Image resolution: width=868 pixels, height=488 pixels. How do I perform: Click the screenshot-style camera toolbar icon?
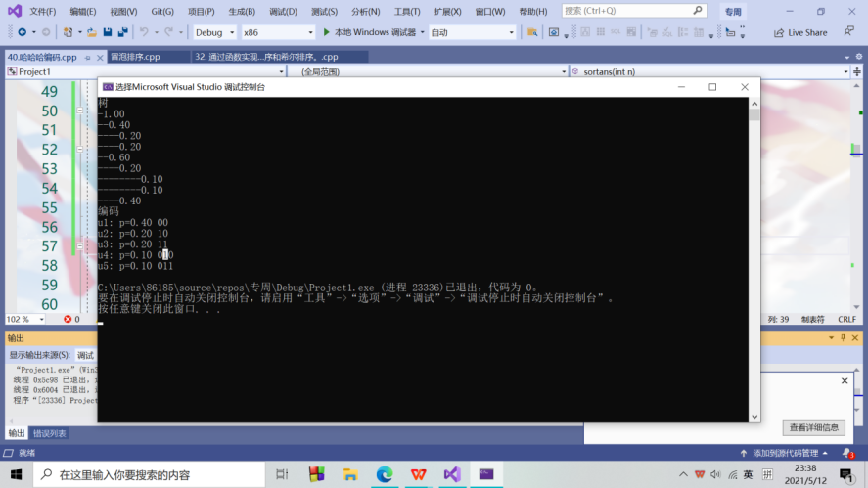(x=554, y=32)
